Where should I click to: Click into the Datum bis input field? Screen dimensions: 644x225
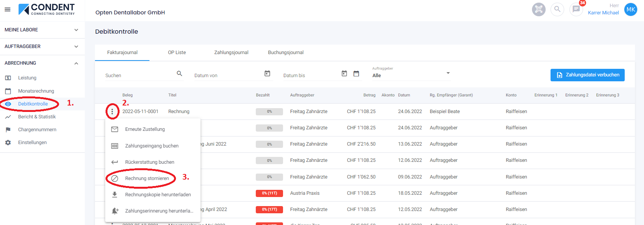pyautogui.click(x=310, y=76)
